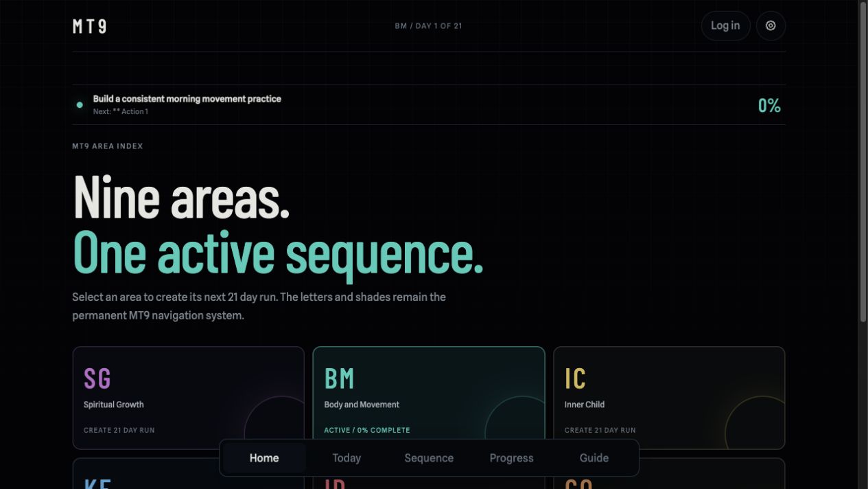868x489 pixels.
Task: Click 'CREATE 21 DAY RUN' under Inner Child
Action: tap(600, 430)
